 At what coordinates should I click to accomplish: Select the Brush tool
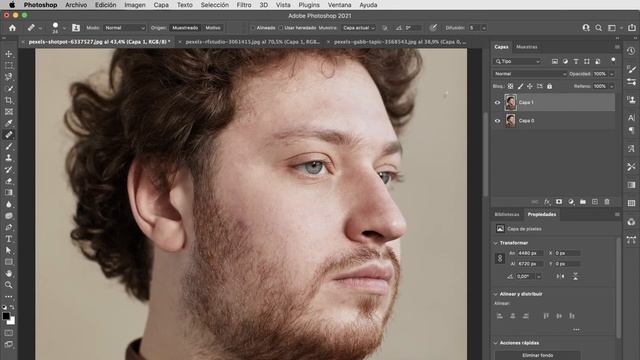[9, 146]
